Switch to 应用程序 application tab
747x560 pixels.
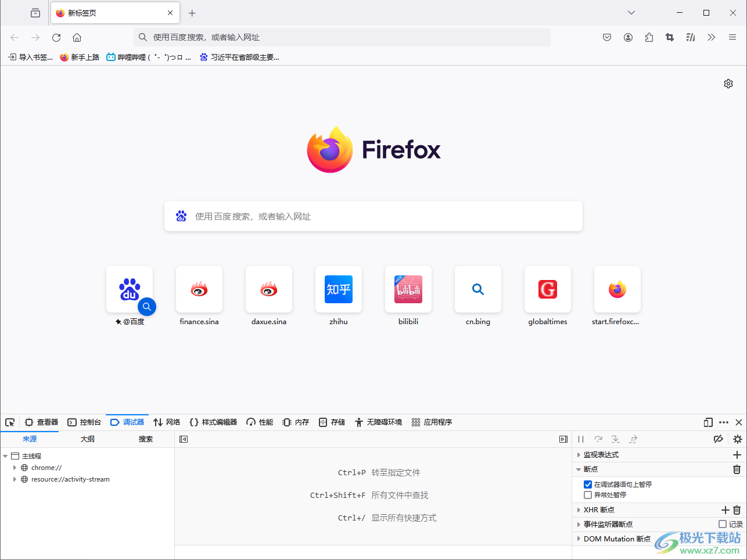(432, 422)
